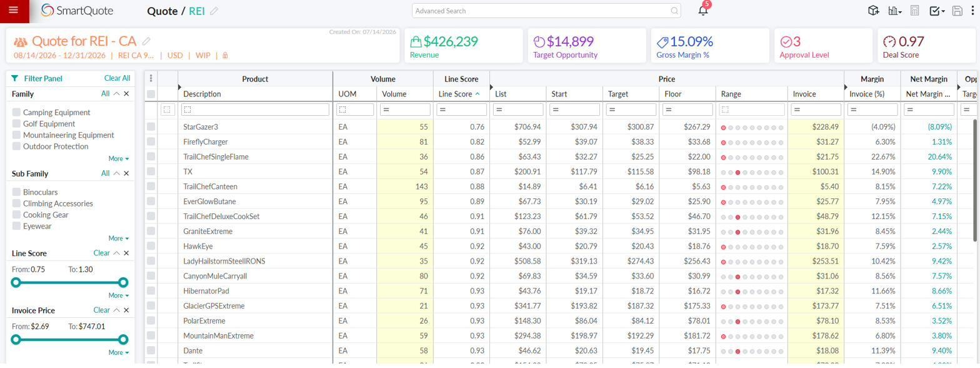Expand More options under Line Score filter
Viewport: 980px width, 368px height.
(118, 295)
